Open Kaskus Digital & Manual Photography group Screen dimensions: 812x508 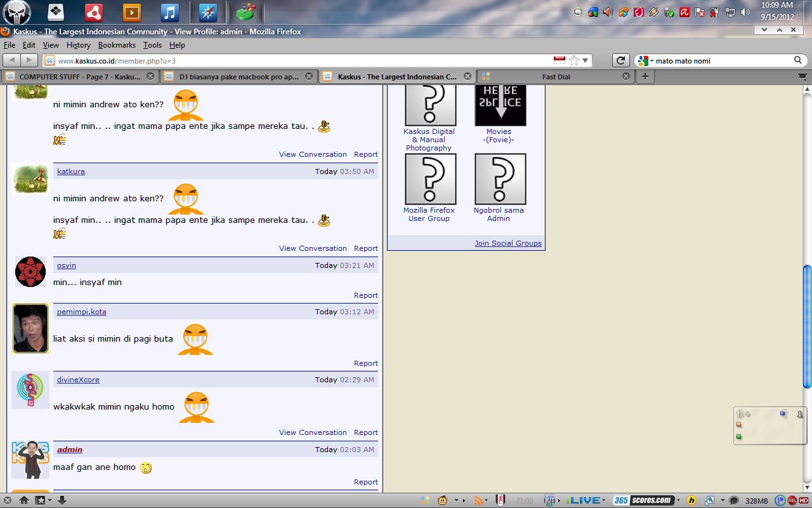tap(429, 140)
